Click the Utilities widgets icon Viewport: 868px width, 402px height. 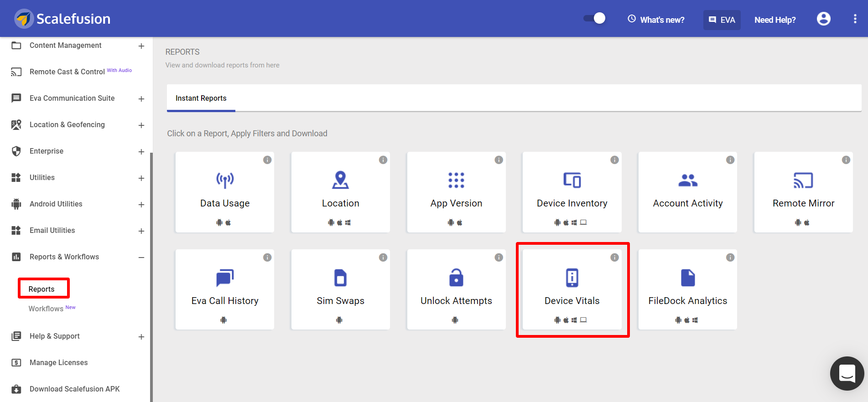[x=16, y=178]
